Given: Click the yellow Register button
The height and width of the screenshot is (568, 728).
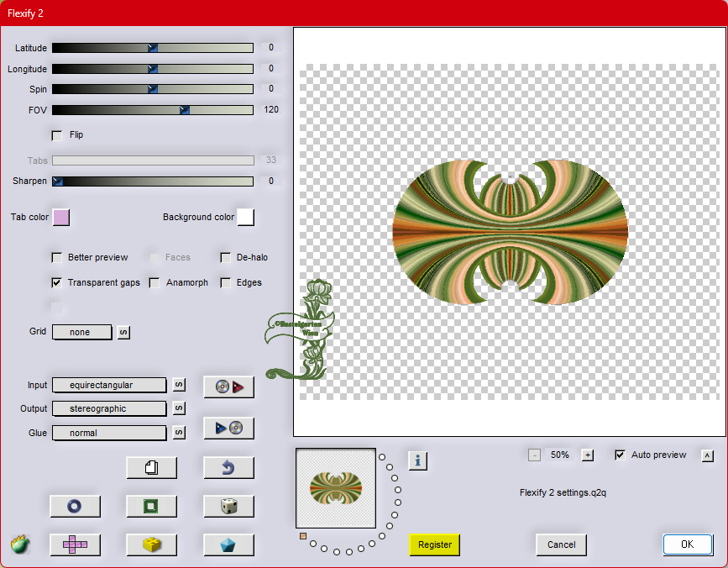Looking at the screenshot, I should 435,544.
